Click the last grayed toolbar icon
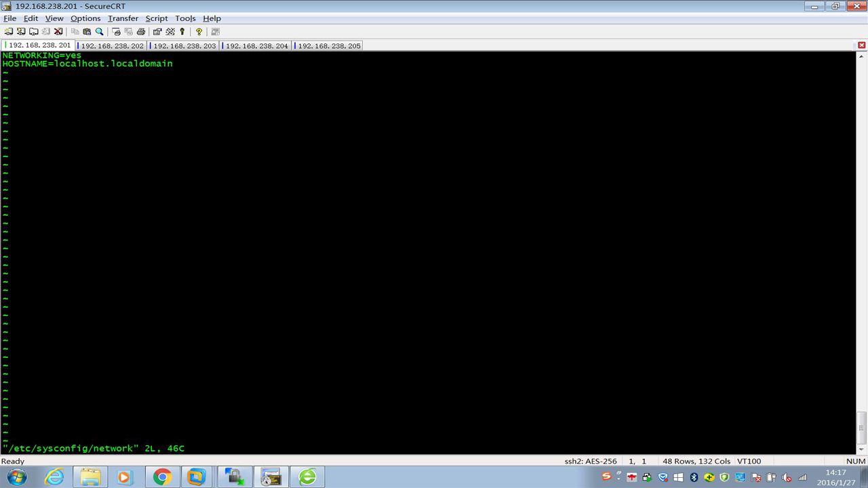Screen dimensions: 868x488 (x=216, y=32)
